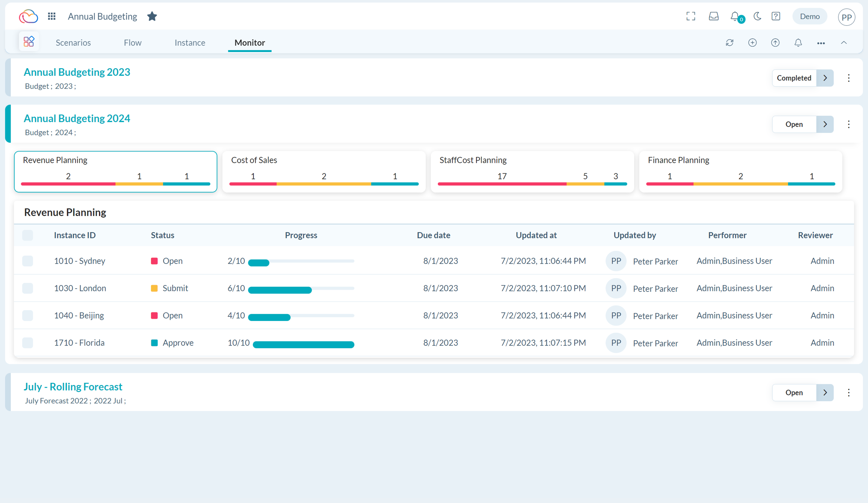Image resolution: width=868 pixels, height=503 pixels.
Task: Click the Demo button in header
Action: (x=810, y=16)
